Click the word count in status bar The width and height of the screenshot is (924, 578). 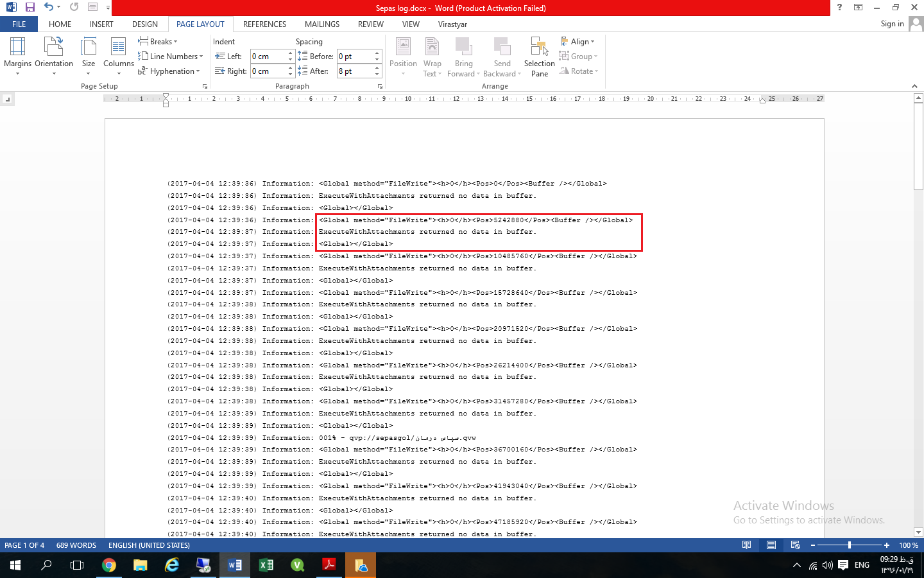76,545
